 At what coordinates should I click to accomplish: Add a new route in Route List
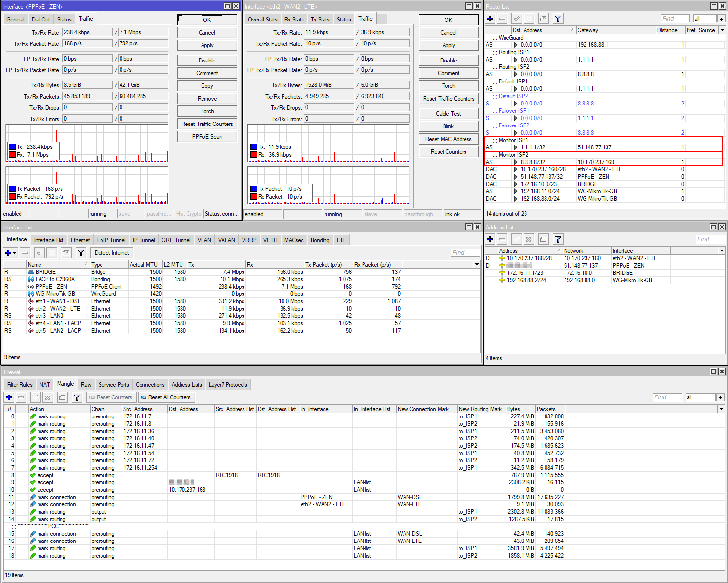pos(490,19)
